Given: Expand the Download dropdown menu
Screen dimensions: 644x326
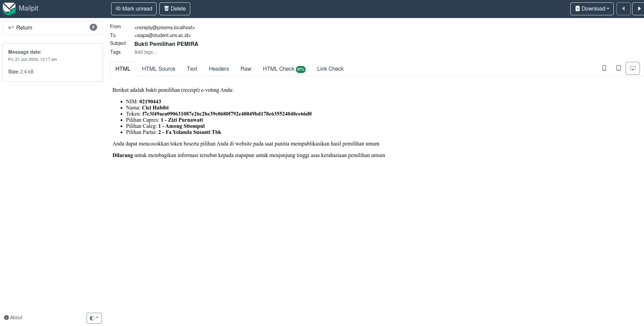Looking at the screenshot, I should coord(592,9).
